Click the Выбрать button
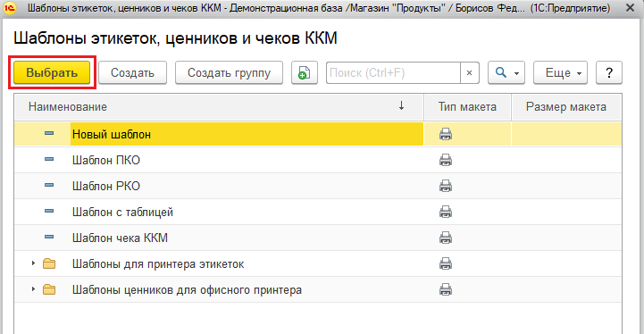The image size is (644, 334). [x=52, y=72]
